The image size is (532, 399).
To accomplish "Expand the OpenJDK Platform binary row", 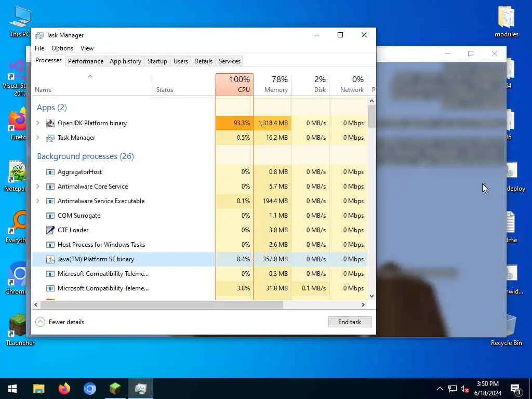I will coord(37,123).
